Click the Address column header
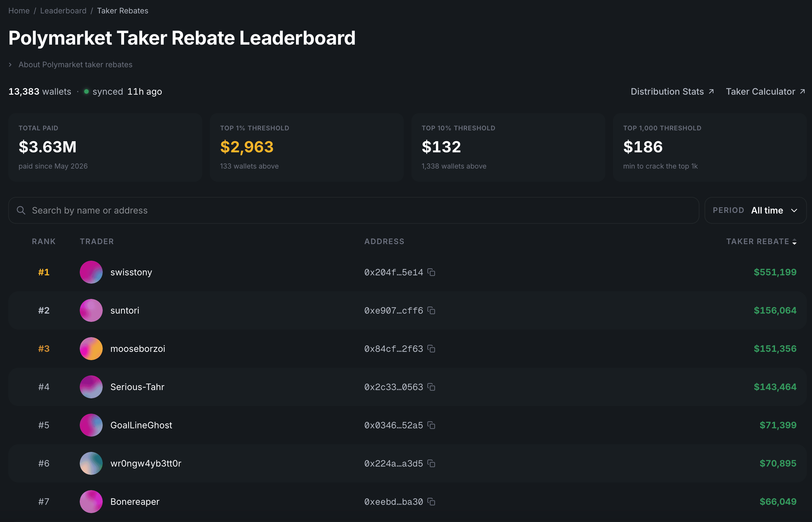Viewport: 812px width, 522px height. tap(384, 242)
